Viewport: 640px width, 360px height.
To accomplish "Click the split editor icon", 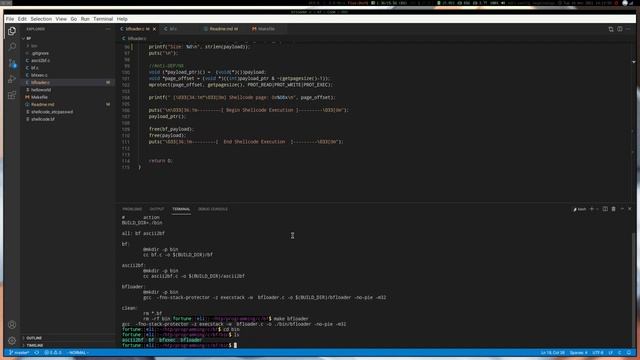I will pyautogui.click(x=620, y=29).
